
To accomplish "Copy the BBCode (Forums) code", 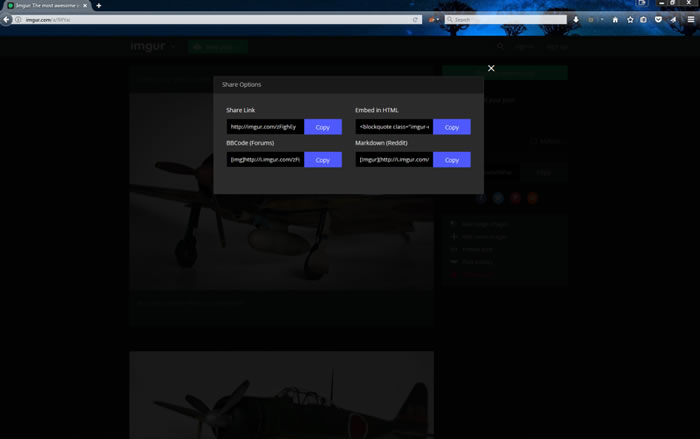I will click(323, 159).
